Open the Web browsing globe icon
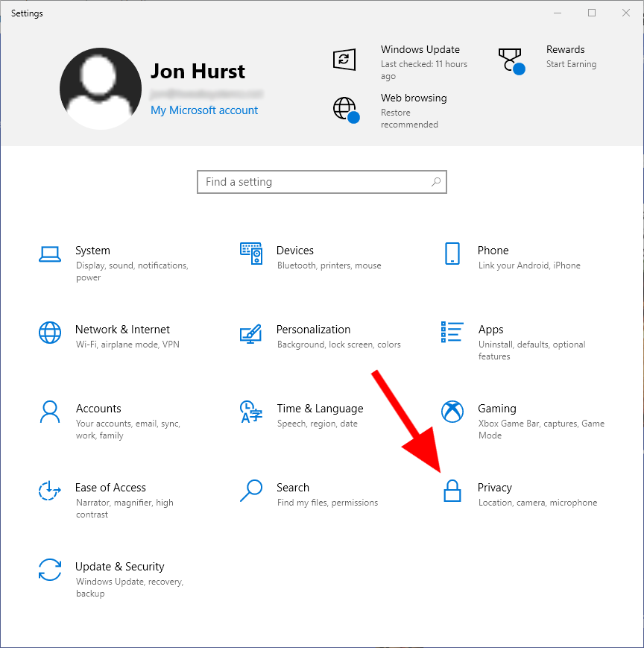The width and height of the screenshot is (644, 648). tap(346, 110)
